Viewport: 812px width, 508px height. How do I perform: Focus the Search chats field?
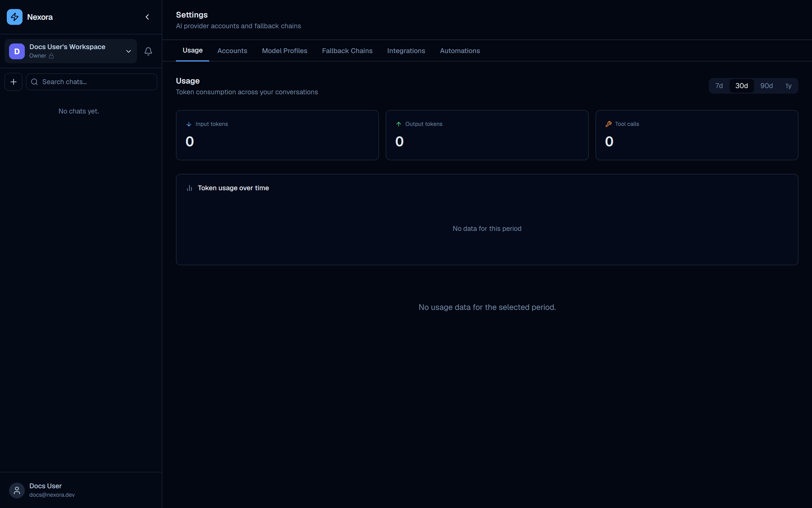coord(92,82)
